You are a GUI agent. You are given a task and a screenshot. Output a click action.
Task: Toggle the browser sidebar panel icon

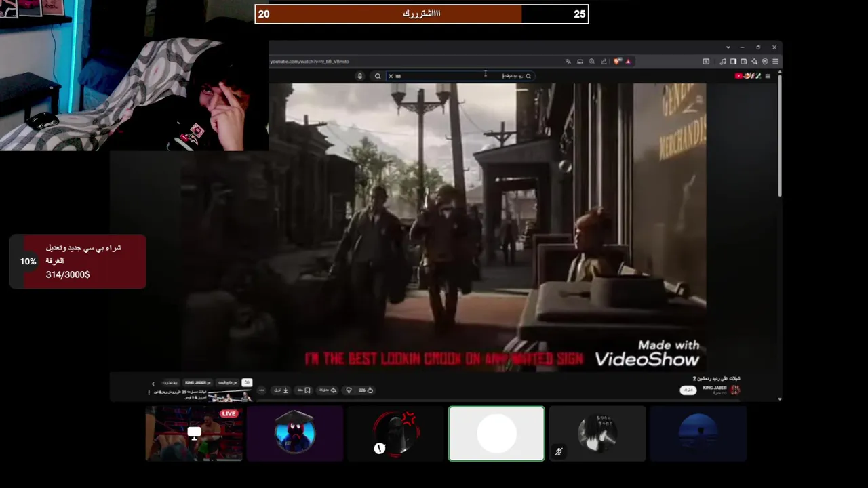(x=733, y=62)
